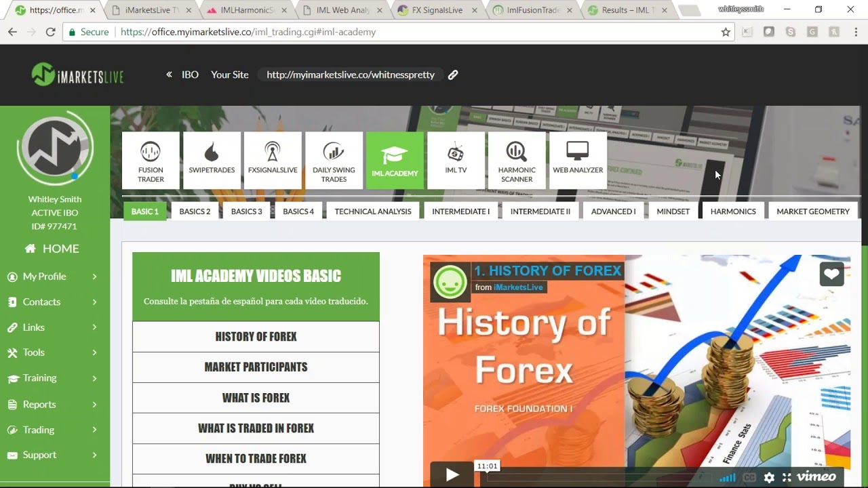Play the History of Forex video
Image resolution: width=868 pixels, height=488 pixels.
(x=452, y=475)
